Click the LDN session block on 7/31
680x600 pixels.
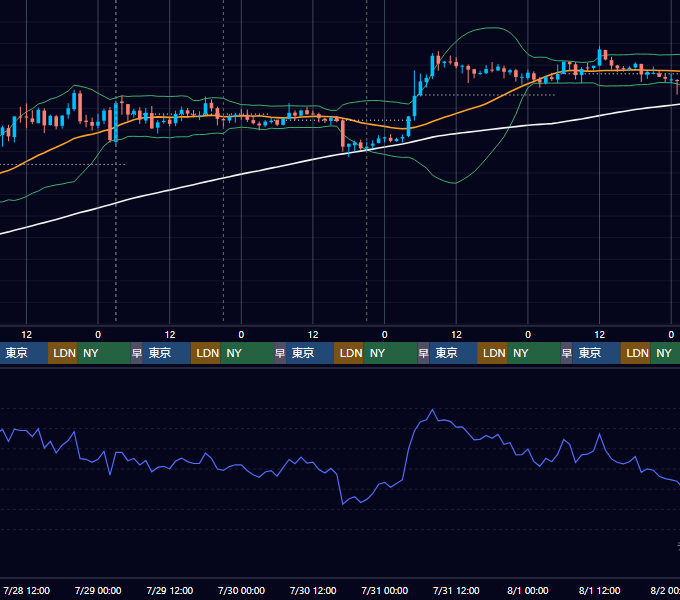[492, 353]
